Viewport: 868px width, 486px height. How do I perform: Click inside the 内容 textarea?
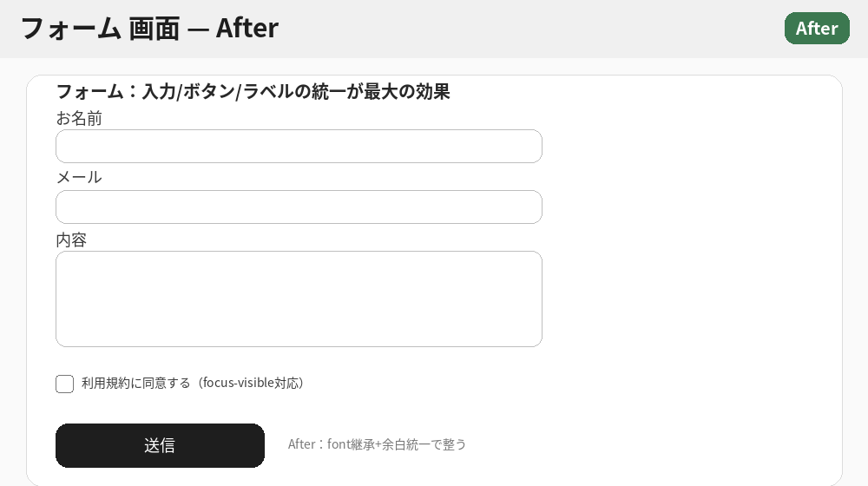pos(299,299)
